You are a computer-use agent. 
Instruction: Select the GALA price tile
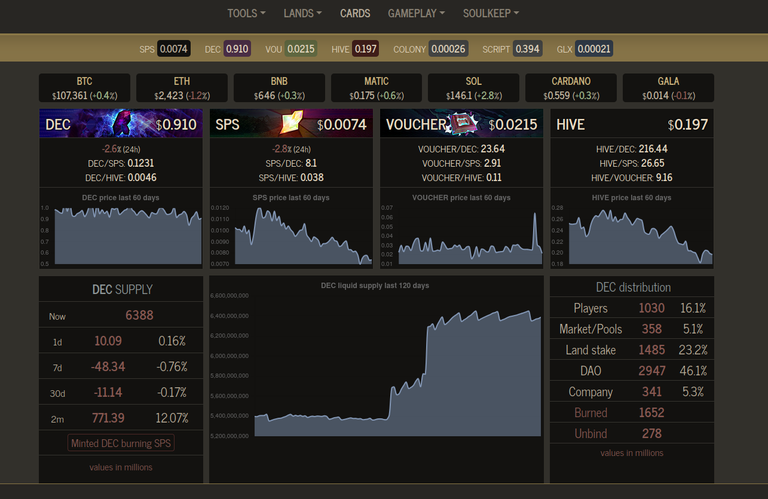[x=668, y=88]
